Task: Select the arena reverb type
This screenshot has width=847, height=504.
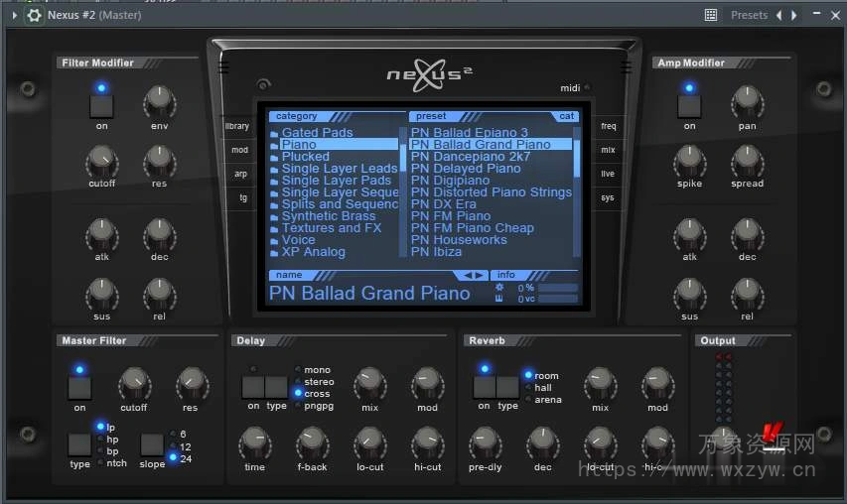Action: 548,399
